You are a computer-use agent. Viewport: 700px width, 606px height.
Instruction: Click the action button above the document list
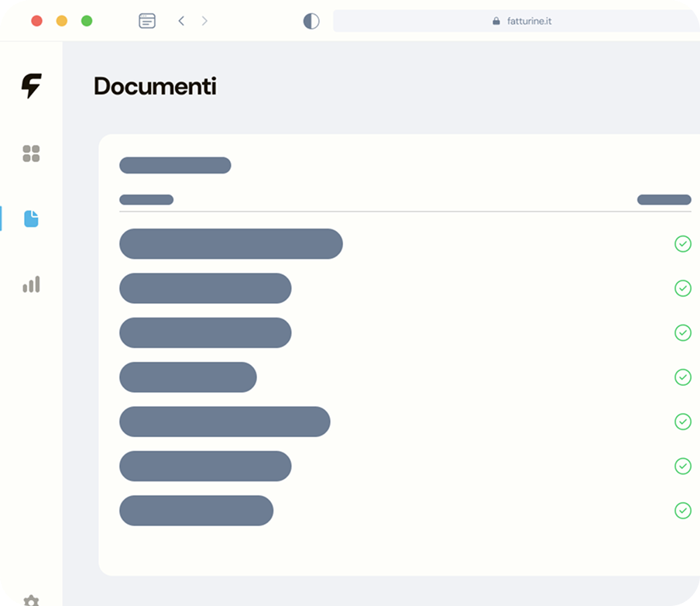[x=175, y=165]
